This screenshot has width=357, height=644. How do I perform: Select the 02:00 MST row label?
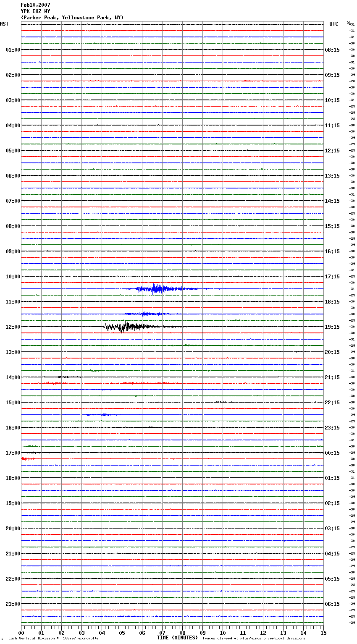[x=13, y=75]
